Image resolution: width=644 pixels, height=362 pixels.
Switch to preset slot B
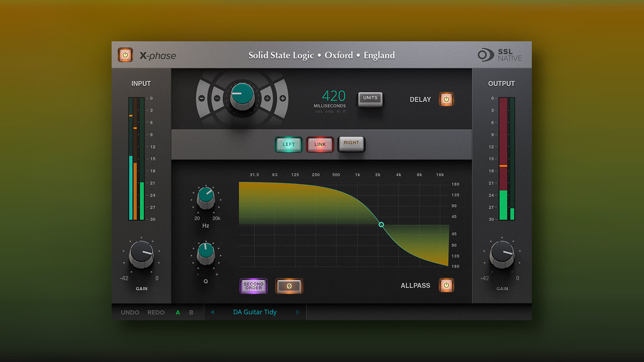(x=191, y=312)
